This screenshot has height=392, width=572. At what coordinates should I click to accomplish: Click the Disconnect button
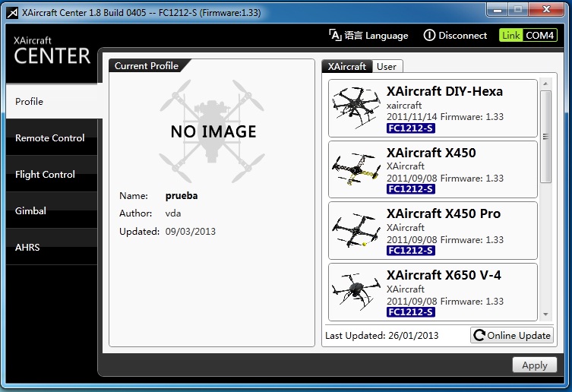[x=455, y=36]
